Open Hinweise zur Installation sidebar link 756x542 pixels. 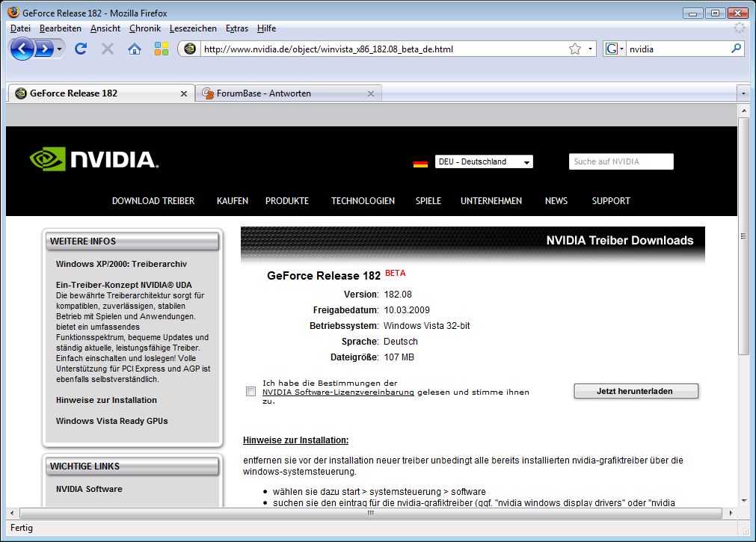[106, 400]
